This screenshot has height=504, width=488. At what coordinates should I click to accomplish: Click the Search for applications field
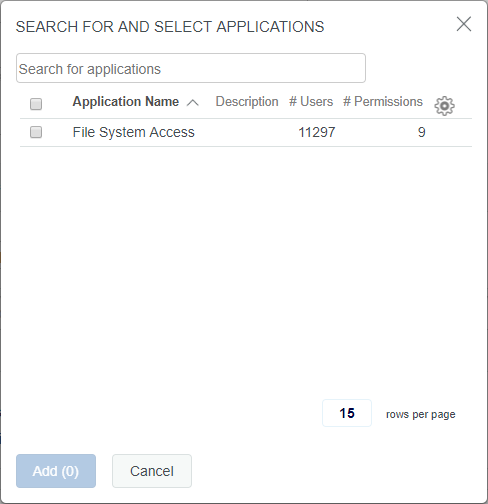click(191, 68)
